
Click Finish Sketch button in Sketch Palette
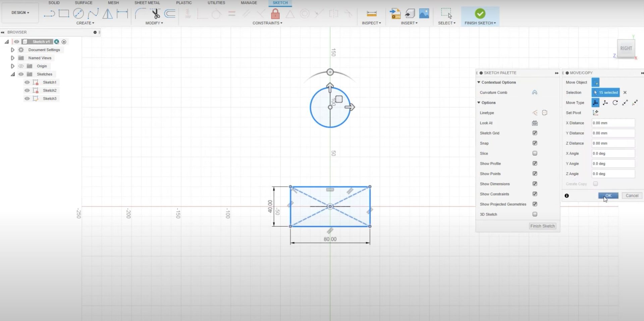coord(542,226)
